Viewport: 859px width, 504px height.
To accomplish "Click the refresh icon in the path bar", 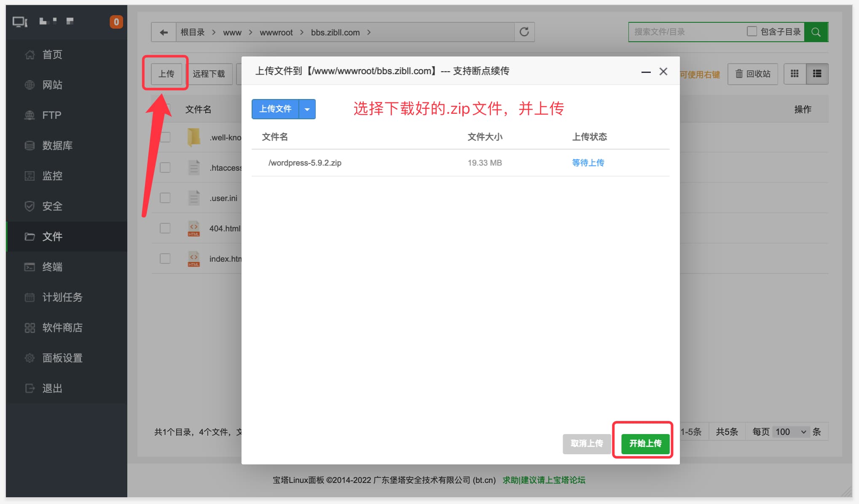I will tap(524, 32).
